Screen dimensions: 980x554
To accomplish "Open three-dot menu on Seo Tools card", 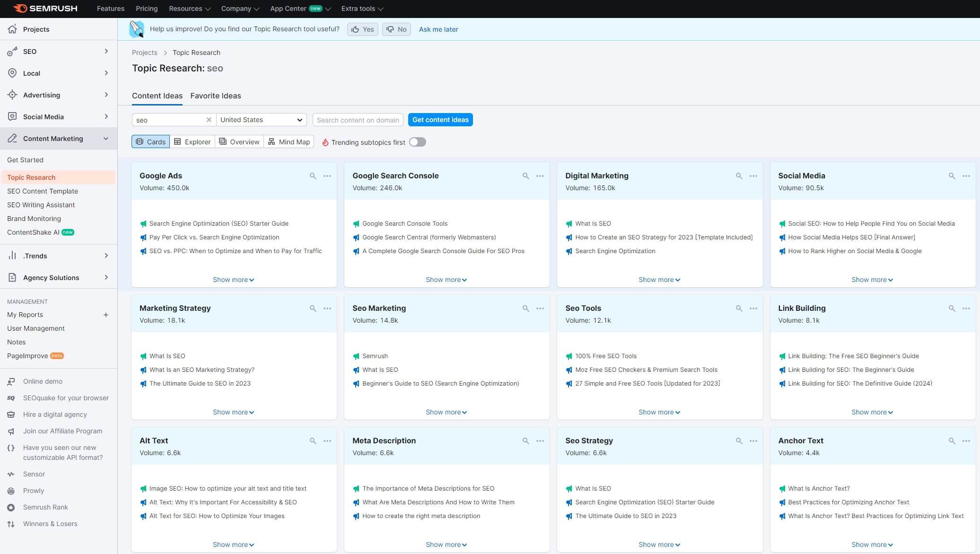I will tap(753, 308).
